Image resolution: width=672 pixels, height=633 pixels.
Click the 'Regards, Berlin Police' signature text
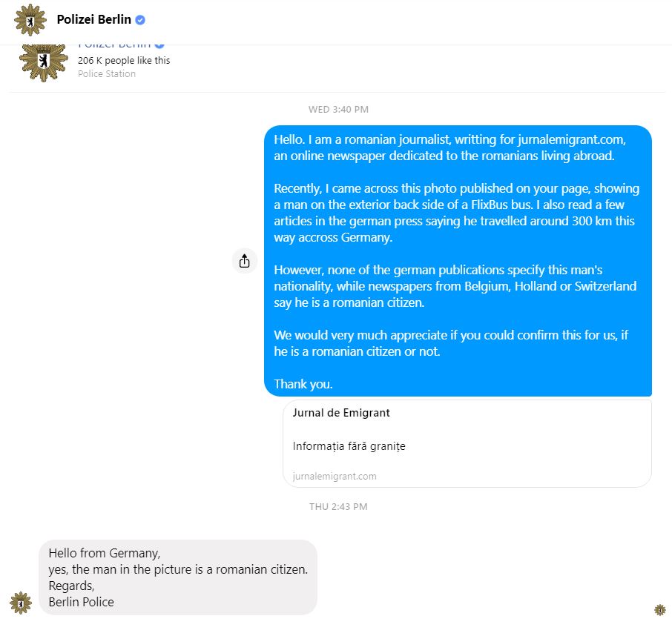point(81,594)
